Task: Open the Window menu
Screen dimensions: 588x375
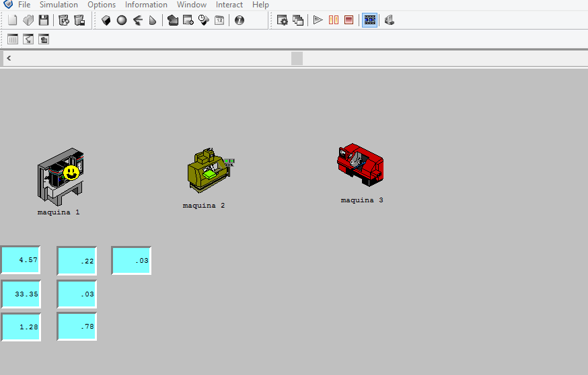Action: [x=192, y=5]
